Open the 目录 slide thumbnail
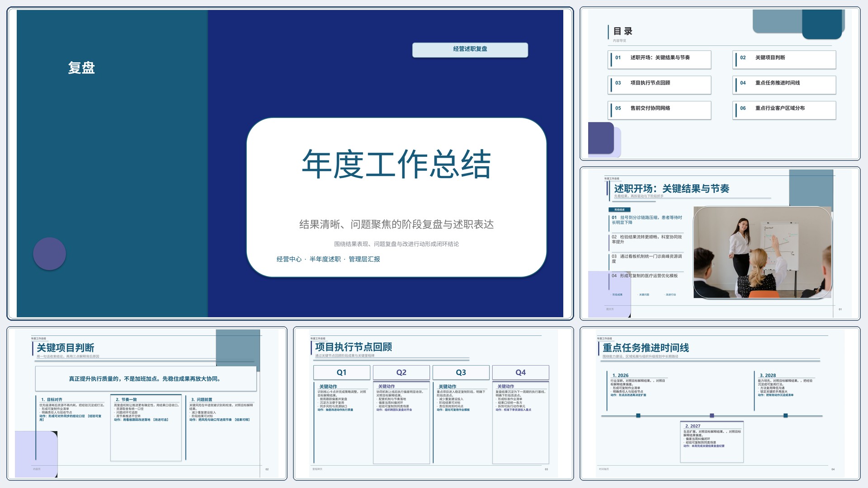This screenshot has width=868, height=488. (720, 84)
